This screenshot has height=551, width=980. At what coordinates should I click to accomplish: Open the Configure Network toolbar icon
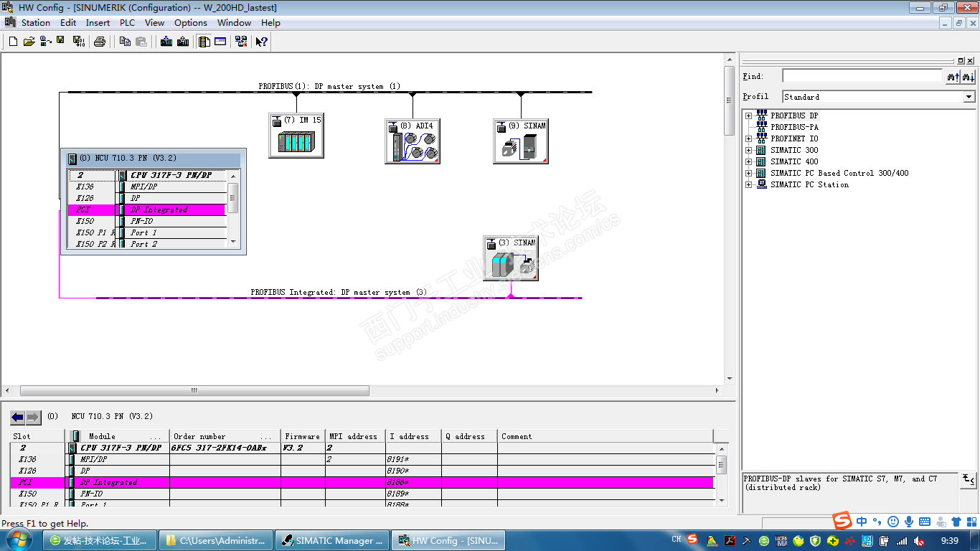pyautogui.click(x=242, y=42)
